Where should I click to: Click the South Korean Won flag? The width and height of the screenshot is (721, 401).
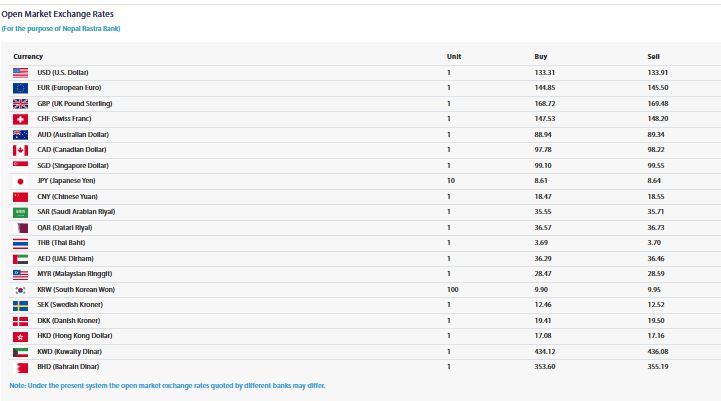point(20,289)
